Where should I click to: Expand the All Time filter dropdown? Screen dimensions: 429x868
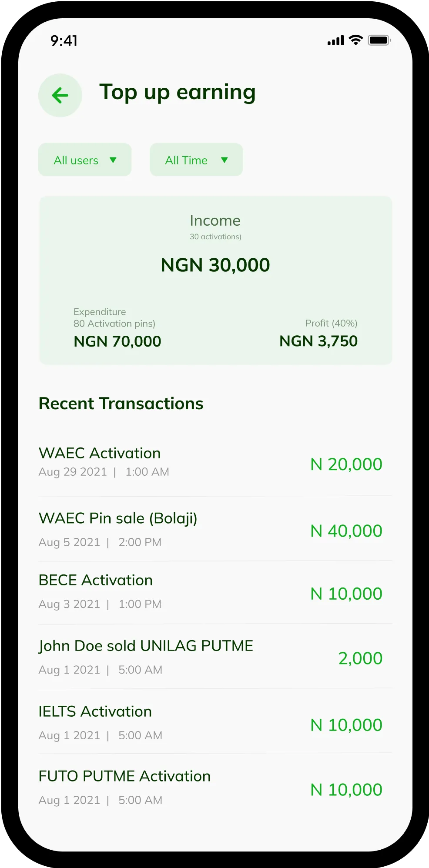click(x=196, y=160)
